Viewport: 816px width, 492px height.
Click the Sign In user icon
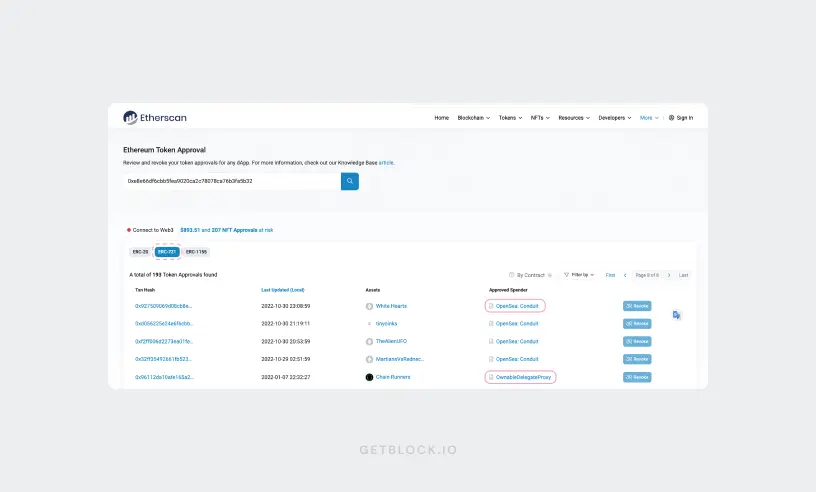coord(671,118)
